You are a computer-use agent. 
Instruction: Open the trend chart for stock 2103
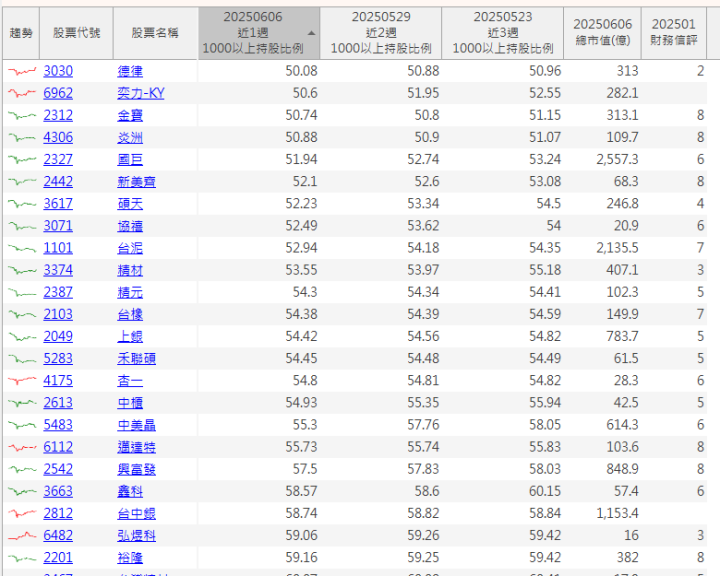22,314
